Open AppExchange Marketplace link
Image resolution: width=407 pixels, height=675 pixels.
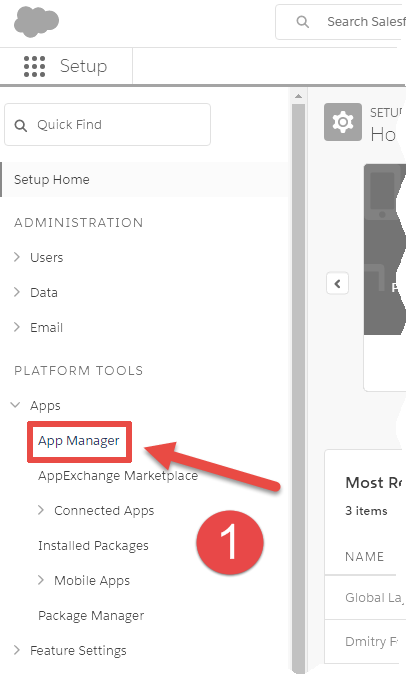tap(118, 476)
